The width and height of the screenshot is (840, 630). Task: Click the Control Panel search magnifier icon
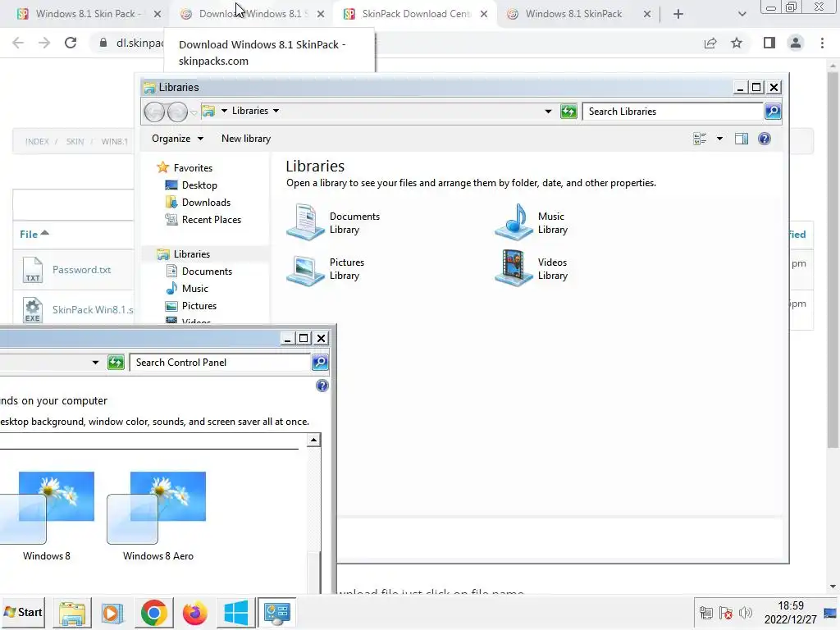point(320,363)
